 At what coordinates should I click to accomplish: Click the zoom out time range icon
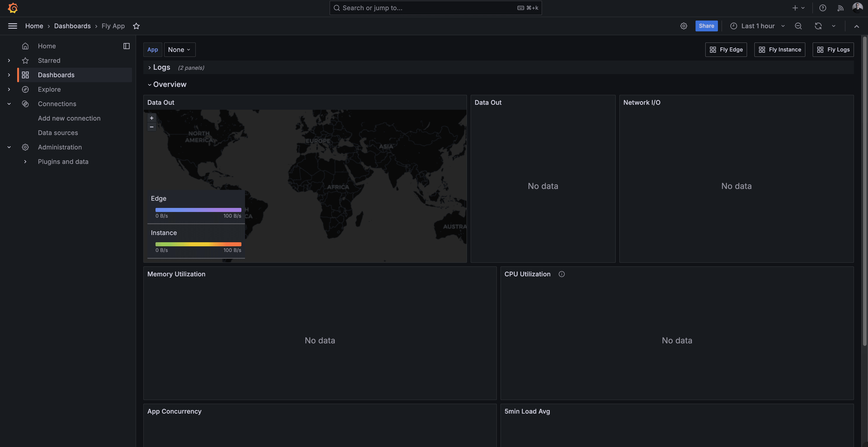[x=798, y=26]
